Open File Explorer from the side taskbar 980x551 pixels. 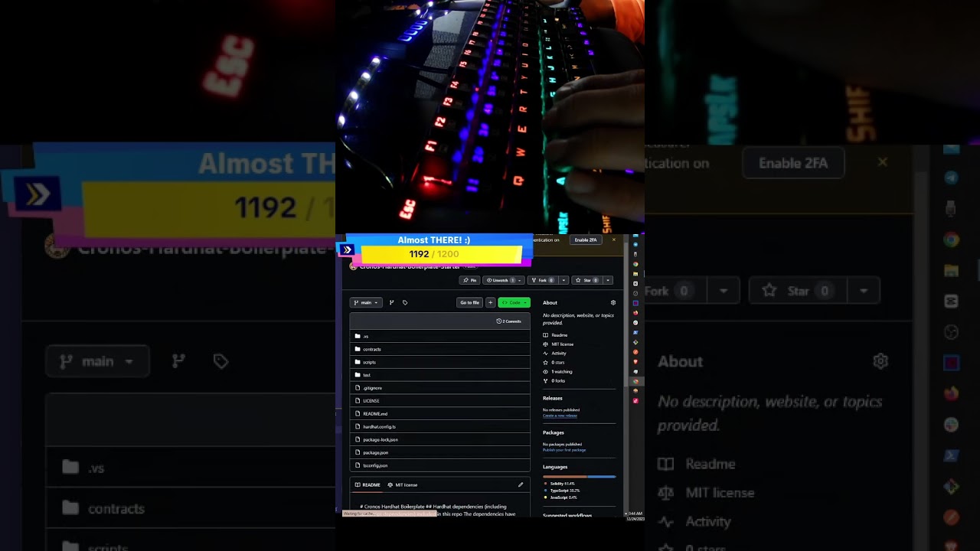(x=635, y=273)
